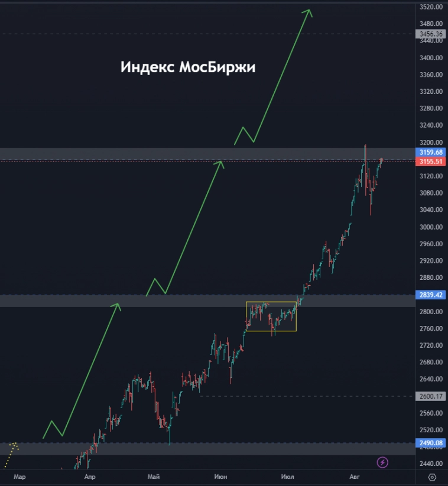Click the purple lightning bolt icon

point(382,462)
